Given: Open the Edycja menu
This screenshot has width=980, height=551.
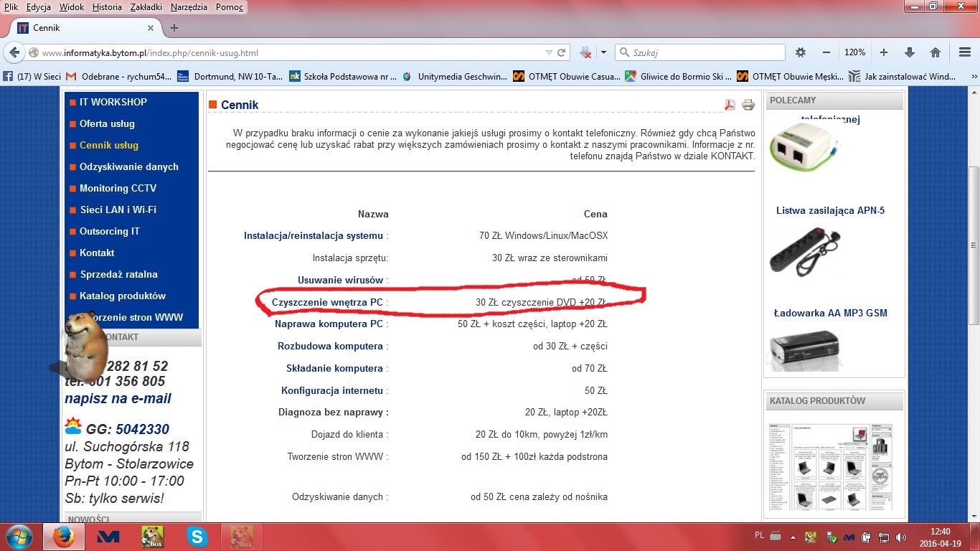Looking at the screenshot, I should (38, 7).
